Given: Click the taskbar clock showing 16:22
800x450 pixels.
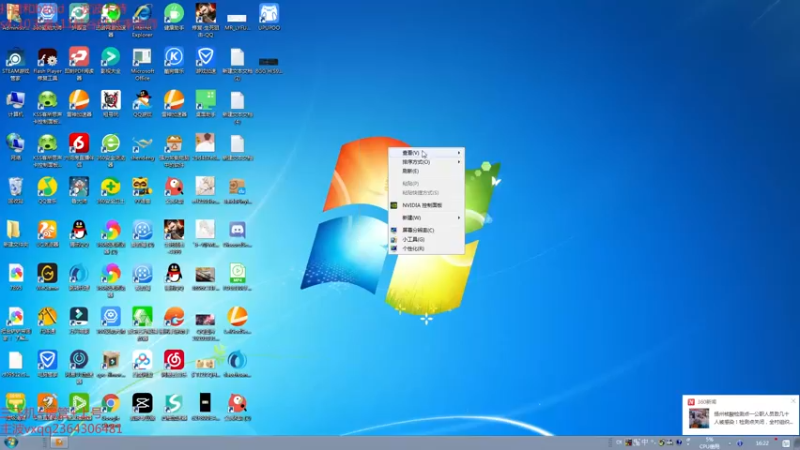Looking at the screenshot, I should click(x=762, y=443).
